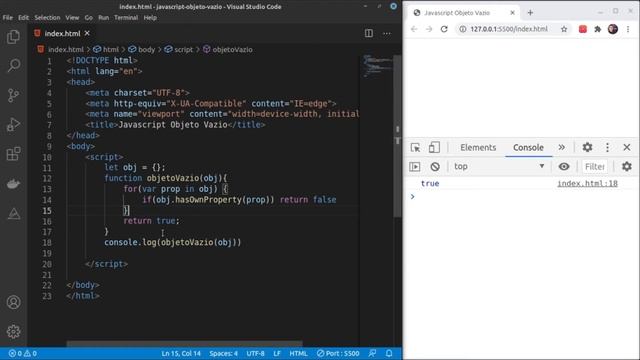
Task: Change language mode HTML in status bar
Action: click(298, 353)
